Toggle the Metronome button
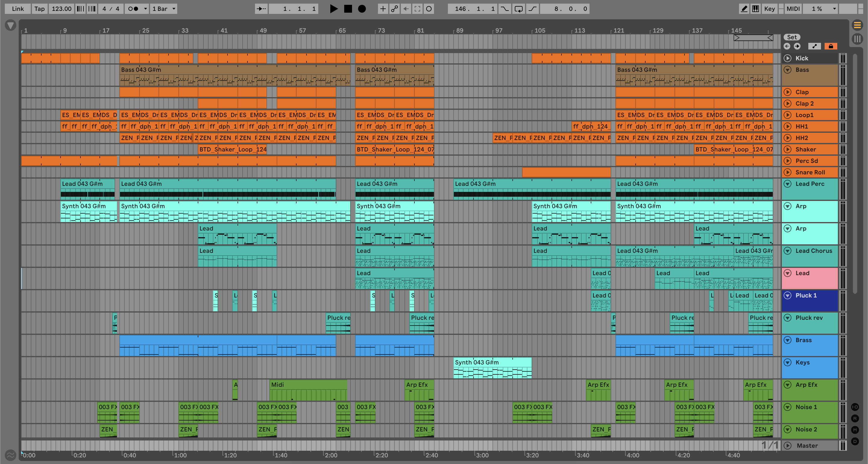Viewport: 868px width, 464px height. (133, 9)
